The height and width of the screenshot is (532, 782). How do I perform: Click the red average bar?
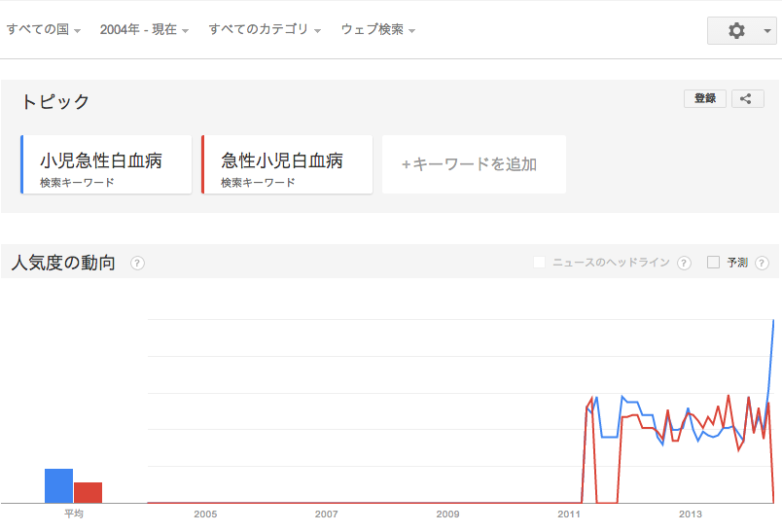(x=88, y=493)
